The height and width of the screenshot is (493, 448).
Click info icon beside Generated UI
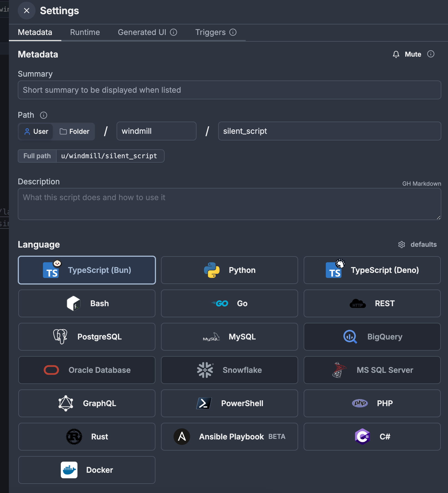[x=173, y=32]
